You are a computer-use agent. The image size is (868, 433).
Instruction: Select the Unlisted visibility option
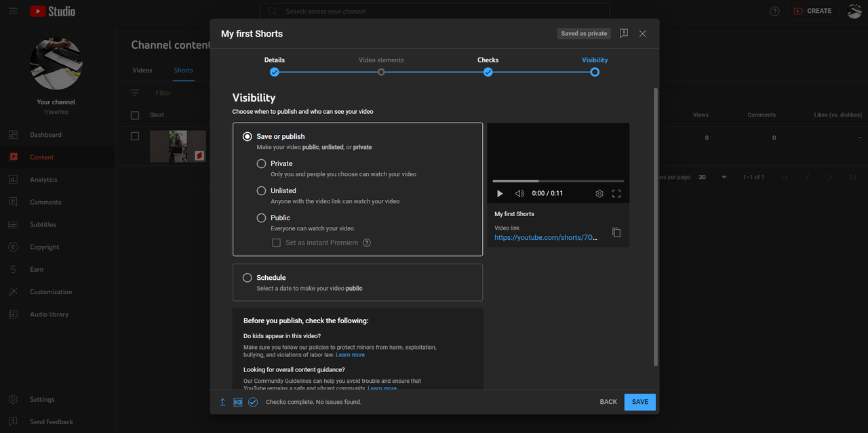pyautogui.click(x=261, y=190)
